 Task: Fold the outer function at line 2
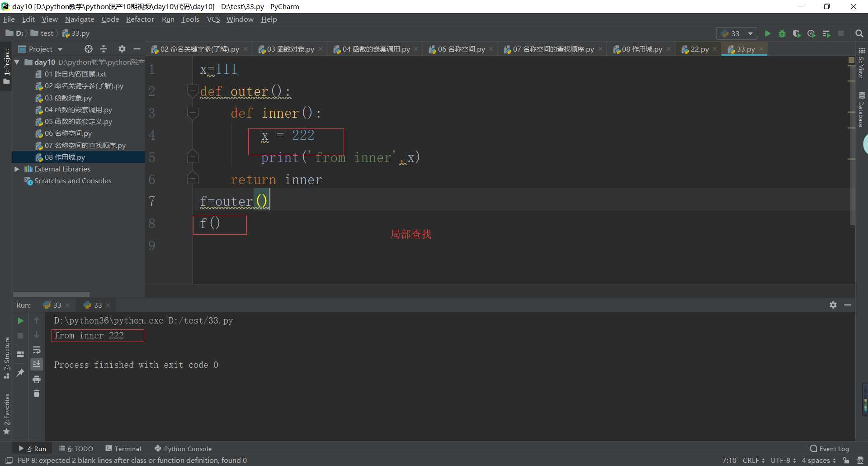click(x=193, y=91)
